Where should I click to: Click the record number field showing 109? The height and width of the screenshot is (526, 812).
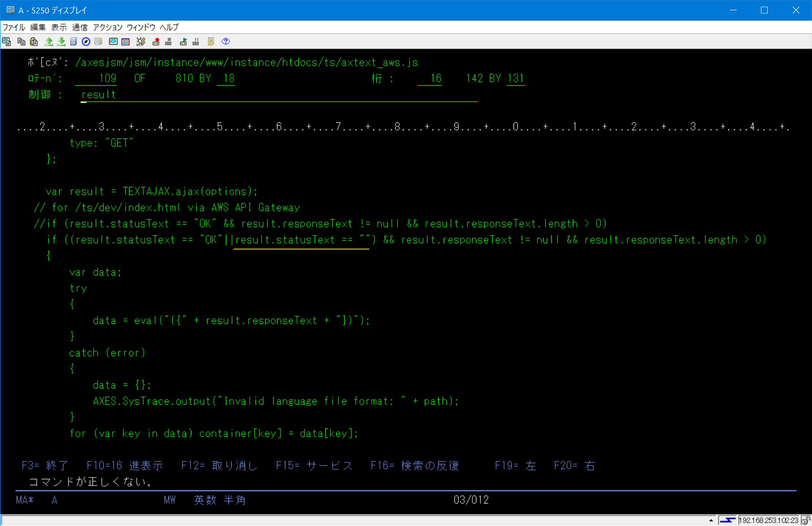point(96,79)
